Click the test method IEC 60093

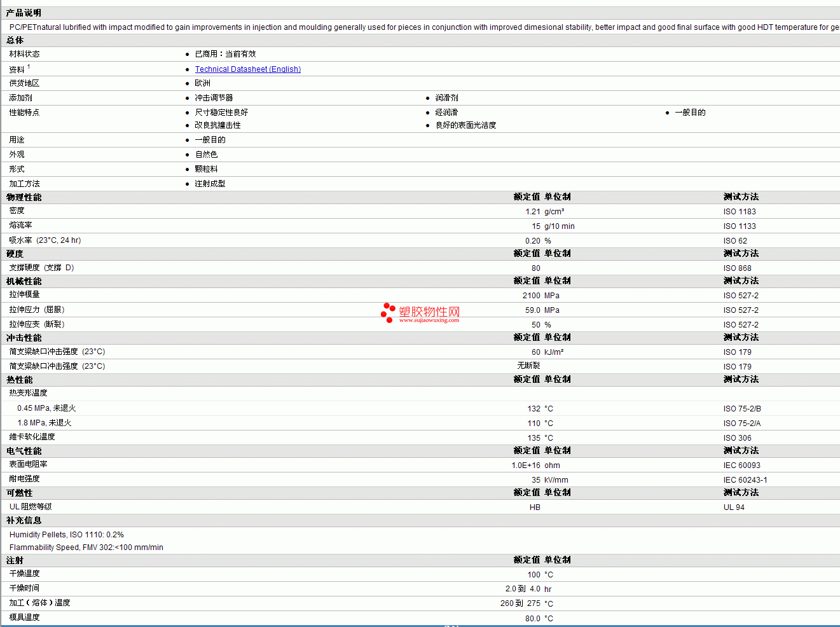point(742,465)
